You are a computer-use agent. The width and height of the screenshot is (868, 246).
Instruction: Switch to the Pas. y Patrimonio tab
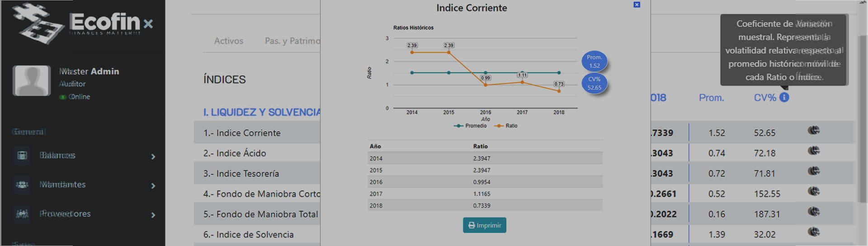click(292, 41)
